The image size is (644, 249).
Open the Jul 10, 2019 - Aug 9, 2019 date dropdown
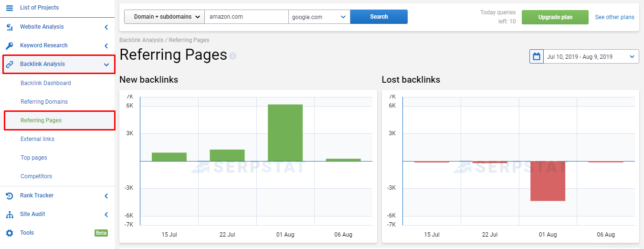click(x=591, y=56)
